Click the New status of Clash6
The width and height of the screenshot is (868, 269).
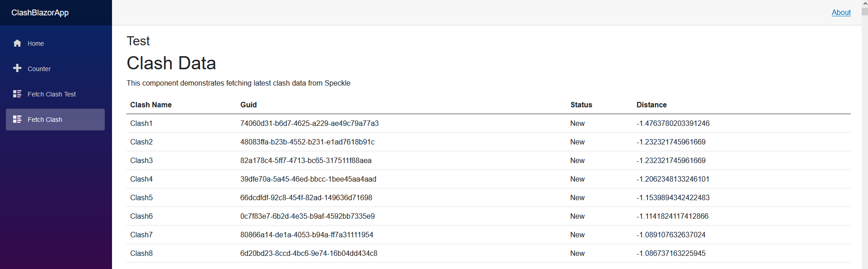coord(577,216)
